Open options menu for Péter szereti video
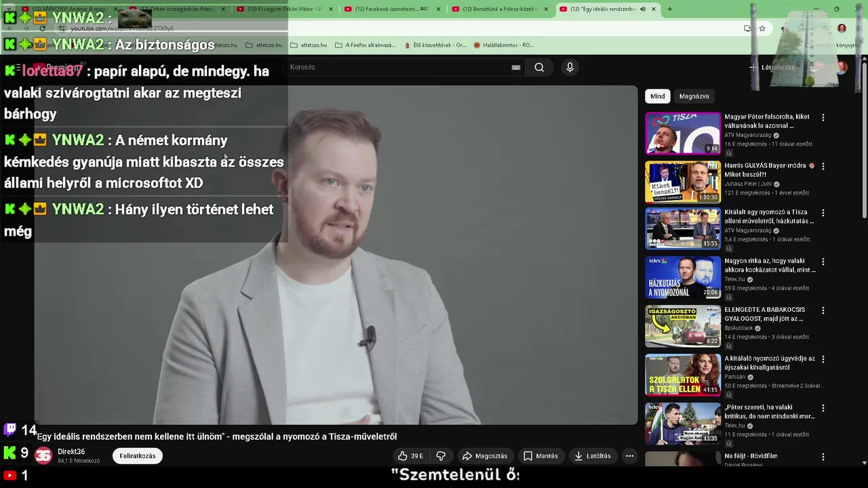The height and width of the screenshot is (488, 868). coord(823,407)
